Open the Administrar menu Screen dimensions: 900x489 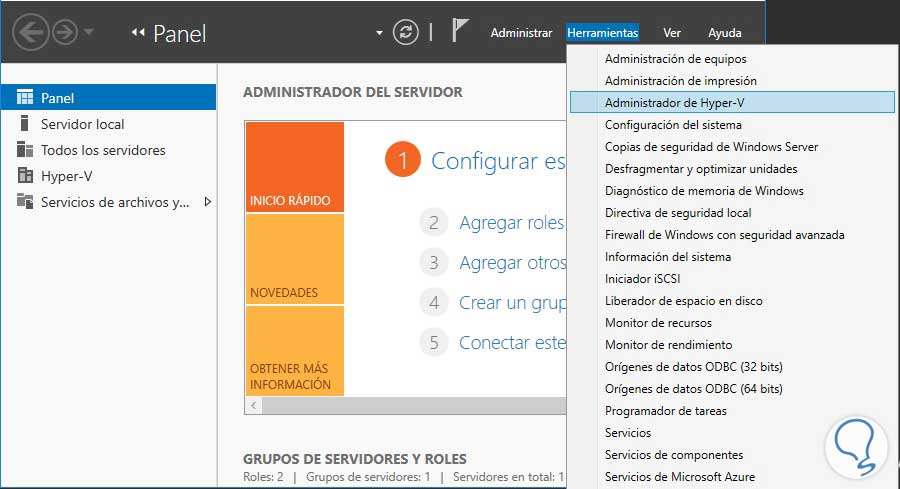coord(521,33)
